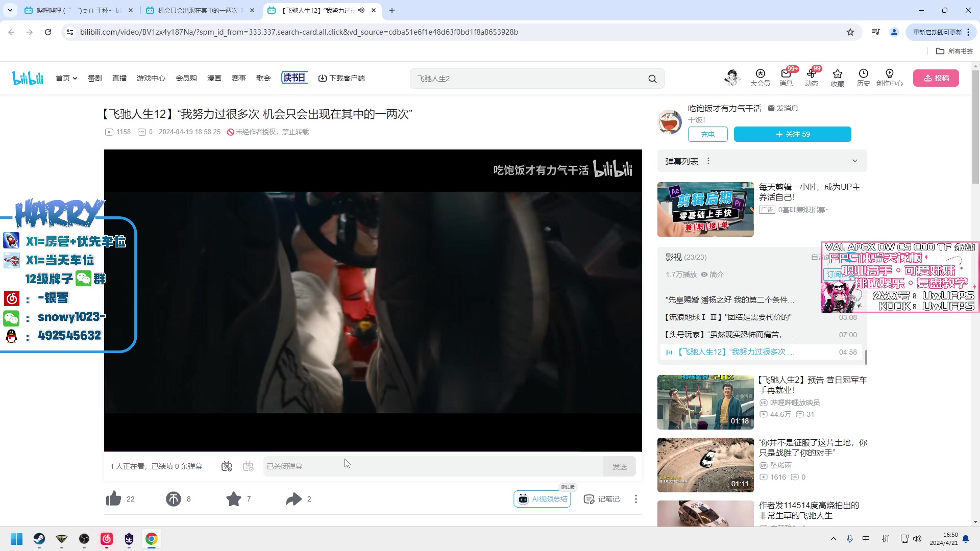980x551 pixels.
Task: Click 发消息 envelope next to uploader
Action: point(783,108)
